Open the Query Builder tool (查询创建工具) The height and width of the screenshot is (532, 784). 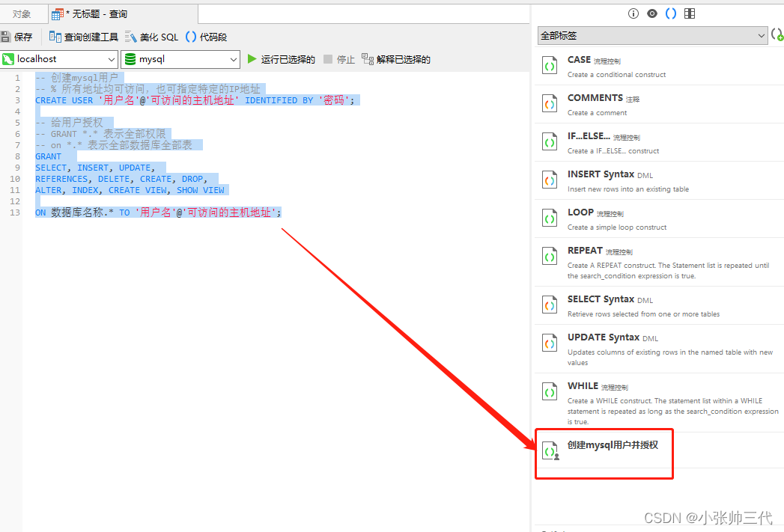click(84, 37)
